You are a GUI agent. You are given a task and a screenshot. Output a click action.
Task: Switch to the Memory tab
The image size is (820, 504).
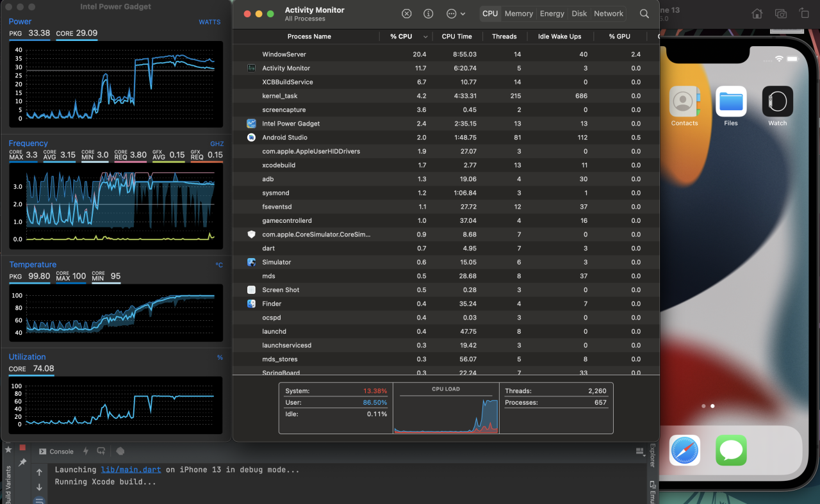pyautogui.click(x=519, y=13)
